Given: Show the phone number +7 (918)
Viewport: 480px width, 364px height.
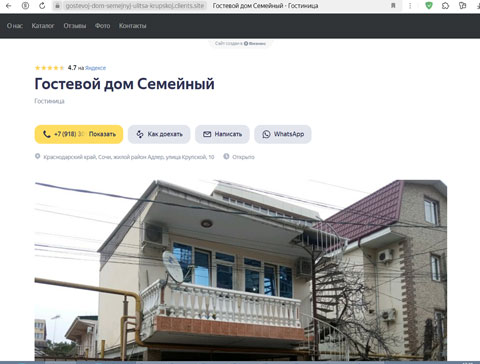Looking at the screenshot, I should 79,134.
